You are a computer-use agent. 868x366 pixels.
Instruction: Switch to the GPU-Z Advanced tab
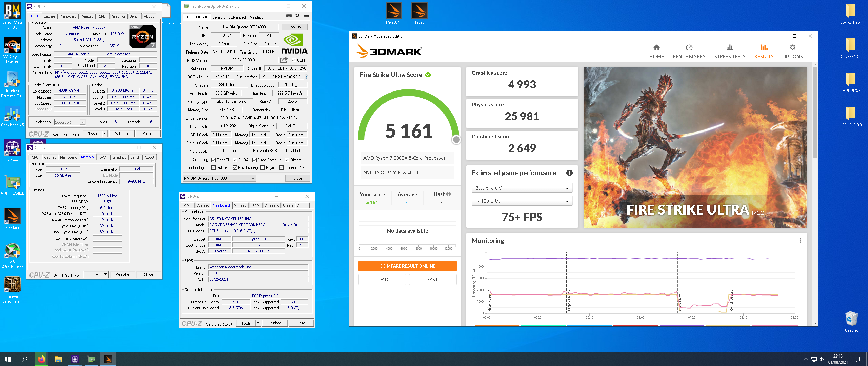pos(237,17)
